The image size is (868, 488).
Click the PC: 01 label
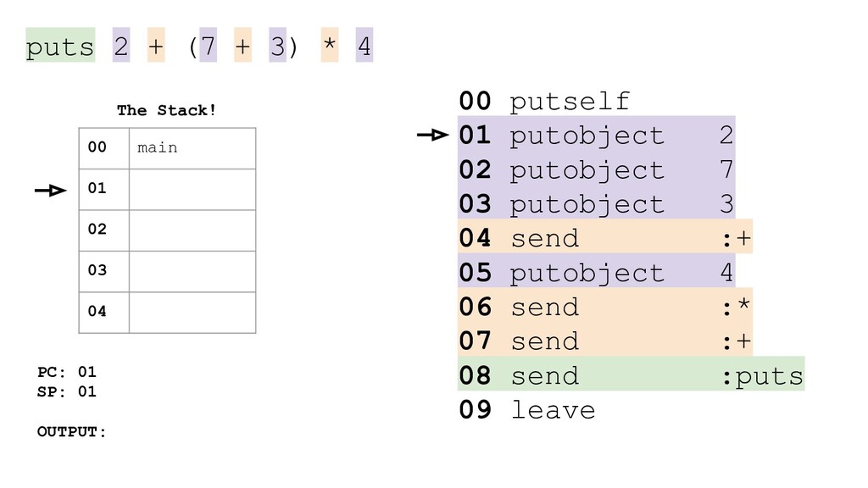point(66,371)
